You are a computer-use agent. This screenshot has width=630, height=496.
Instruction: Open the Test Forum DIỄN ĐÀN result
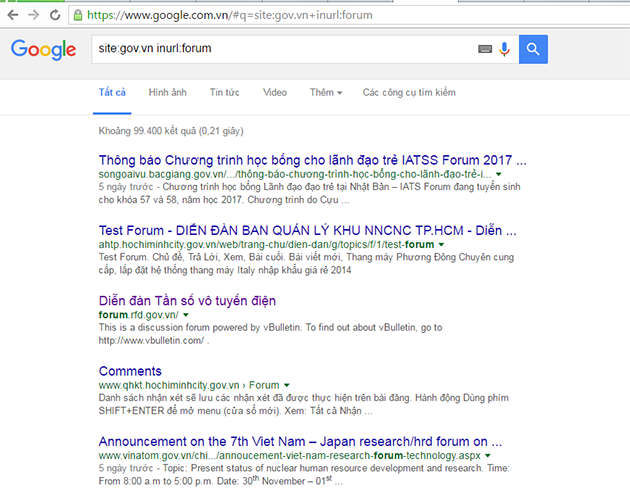(x=307, y=230)
